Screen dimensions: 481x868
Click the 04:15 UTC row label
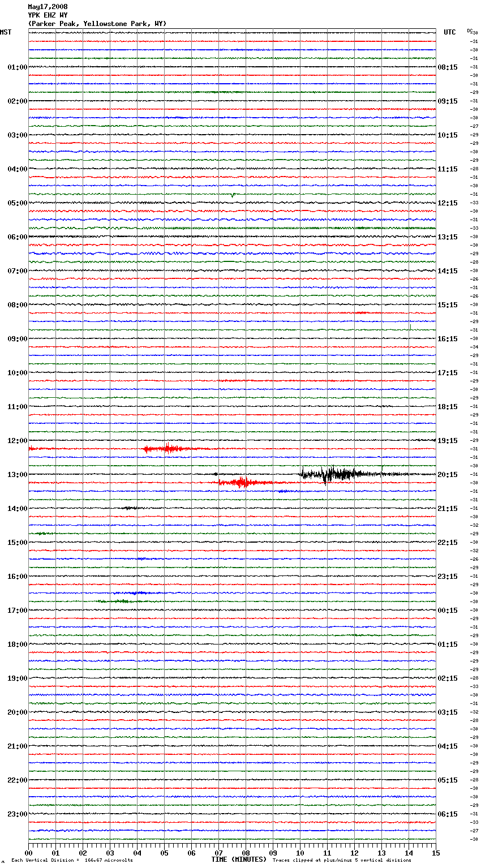[448, 746]
